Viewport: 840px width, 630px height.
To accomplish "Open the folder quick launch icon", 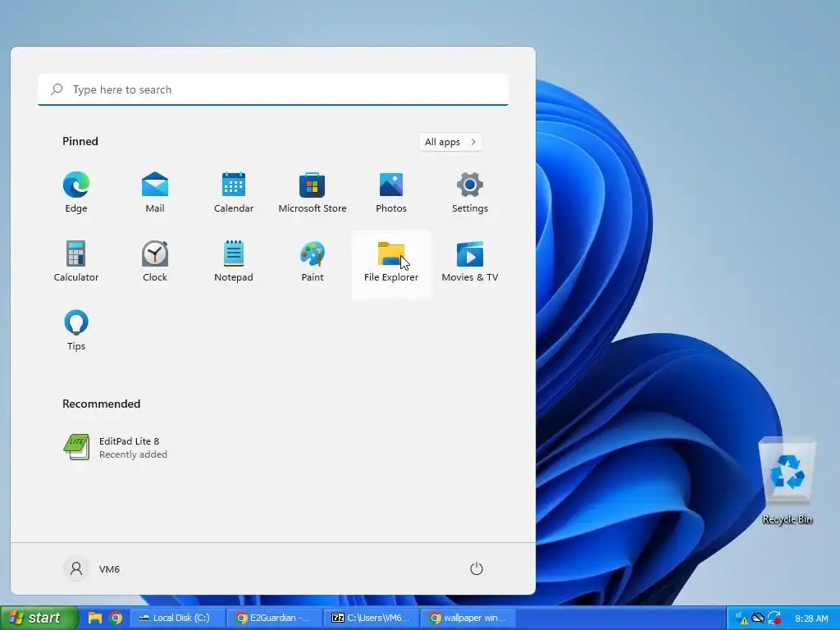I will pos(95,618).
